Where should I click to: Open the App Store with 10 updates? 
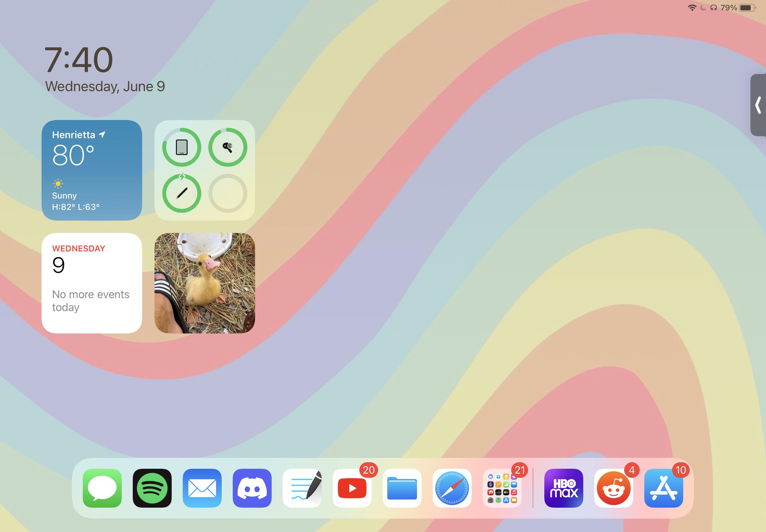pos(664,488)
